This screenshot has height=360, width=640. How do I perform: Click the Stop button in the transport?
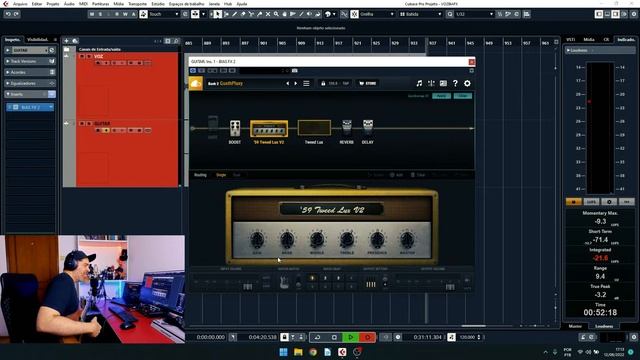click(334, 337)
